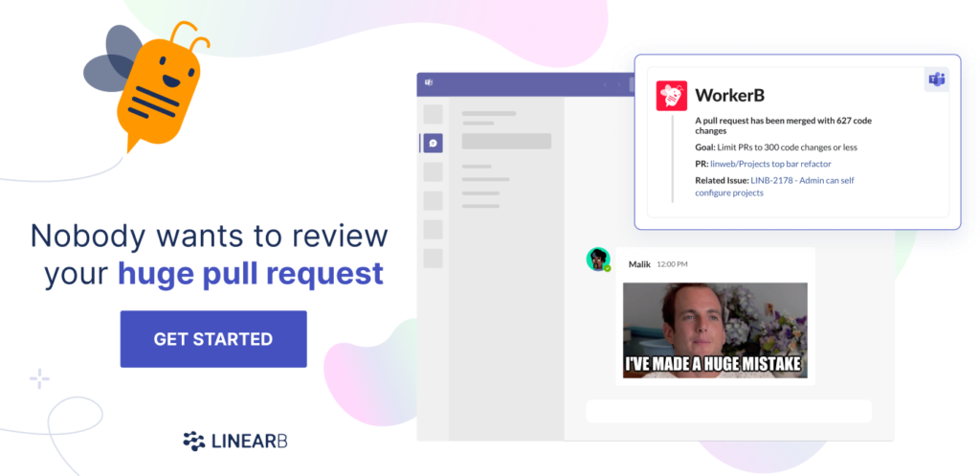Open the linweb/Projects top bar refactor link

(x=770, y=164)
